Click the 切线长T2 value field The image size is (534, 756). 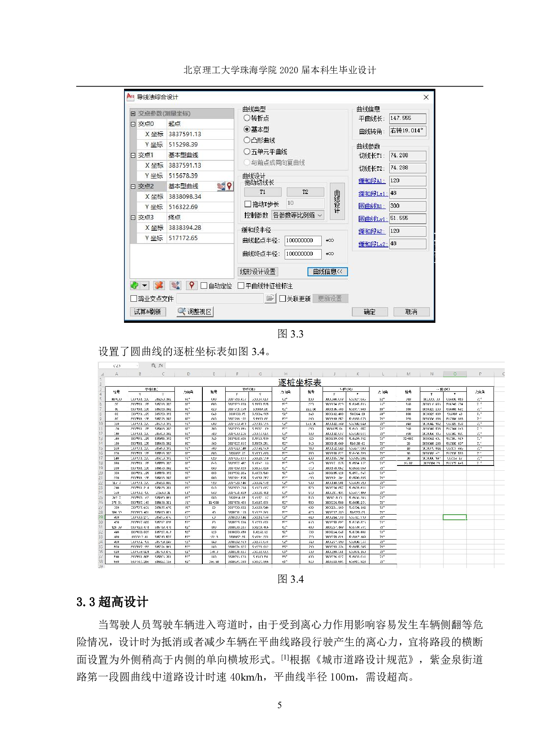[x=407, y=168]
